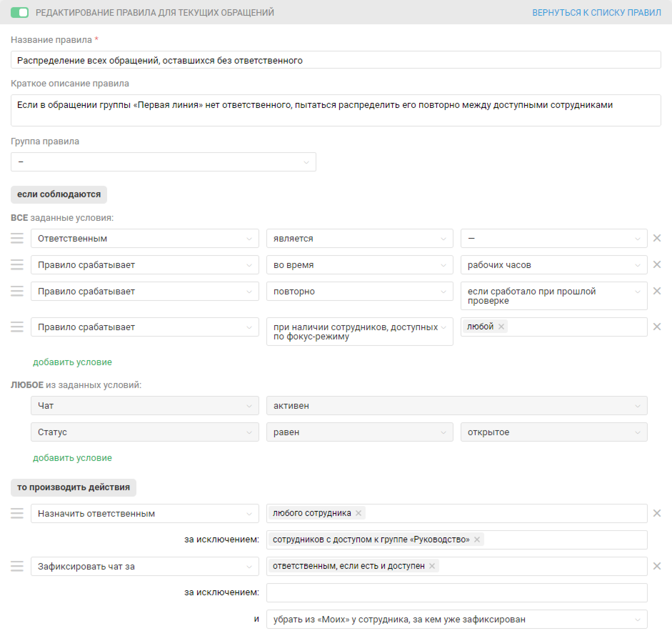The height and width of the screenshot is (641, 672).
Task: Open the 'Статус' field dropdown
Action: click(x=145, y=432)
